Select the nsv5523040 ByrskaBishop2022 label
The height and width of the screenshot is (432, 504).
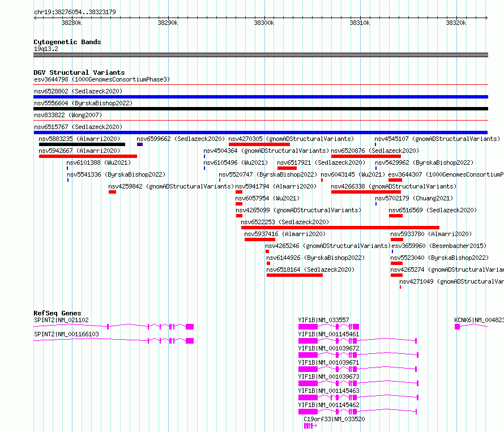pyautogui.click(x=439, y=258)
